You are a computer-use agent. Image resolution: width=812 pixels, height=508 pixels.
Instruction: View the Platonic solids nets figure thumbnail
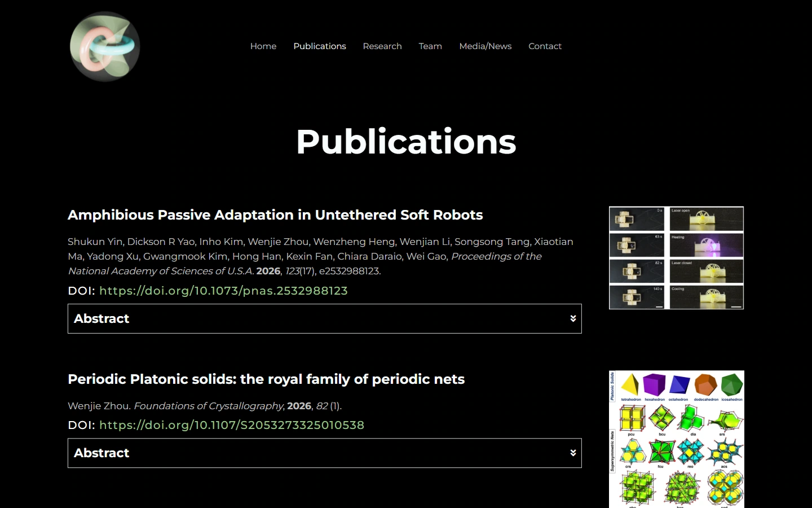pos(677,439)
